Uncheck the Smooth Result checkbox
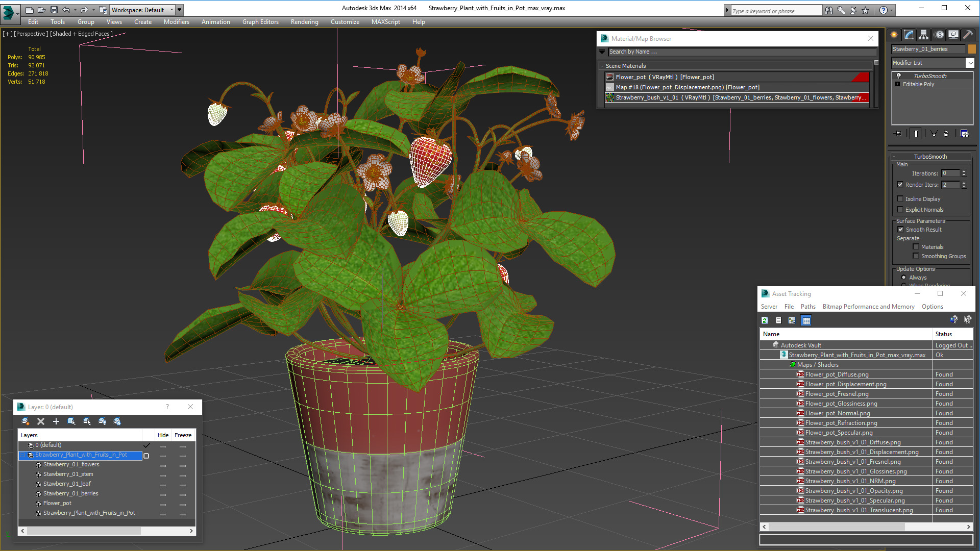This screenshot has height=551, width=980. (x=901, y=230)
